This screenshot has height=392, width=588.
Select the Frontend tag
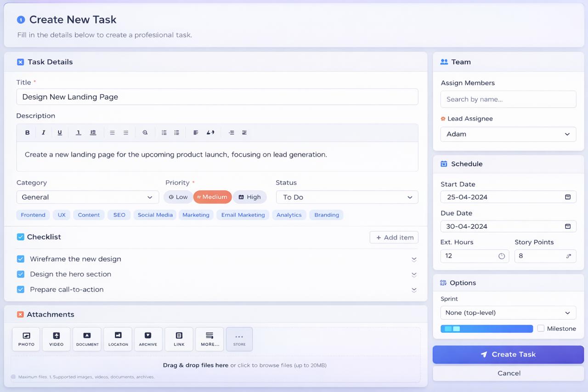click(x=33, y=215)
